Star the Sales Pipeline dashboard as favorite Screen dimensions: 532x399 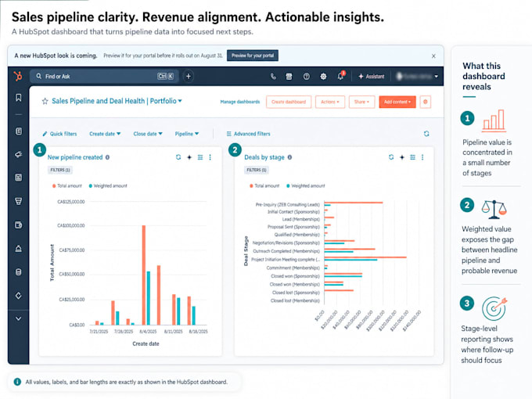click(45, 101)
